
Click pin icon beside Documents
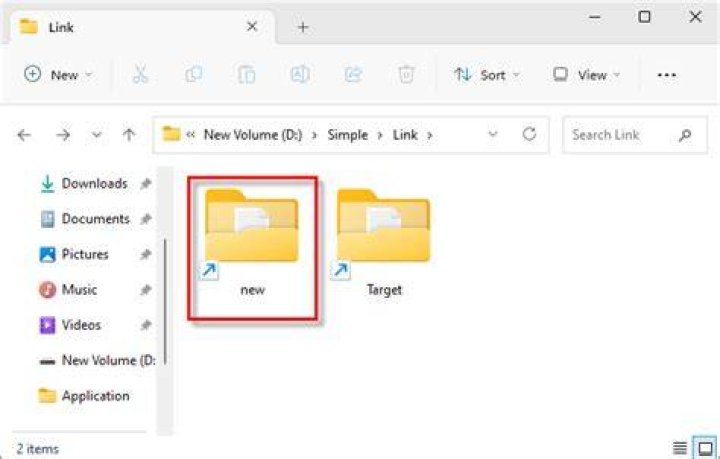click(x=146, y=219)
